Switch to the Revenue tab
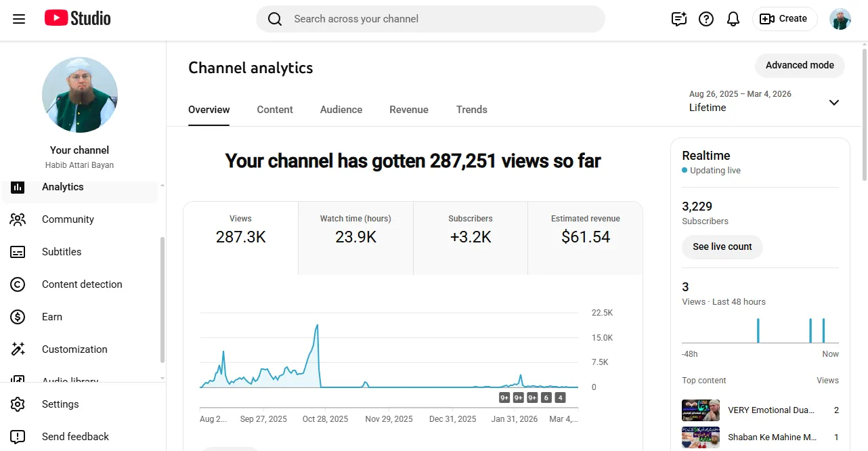Viewport: 868px width, 451px height. point(409,110)
